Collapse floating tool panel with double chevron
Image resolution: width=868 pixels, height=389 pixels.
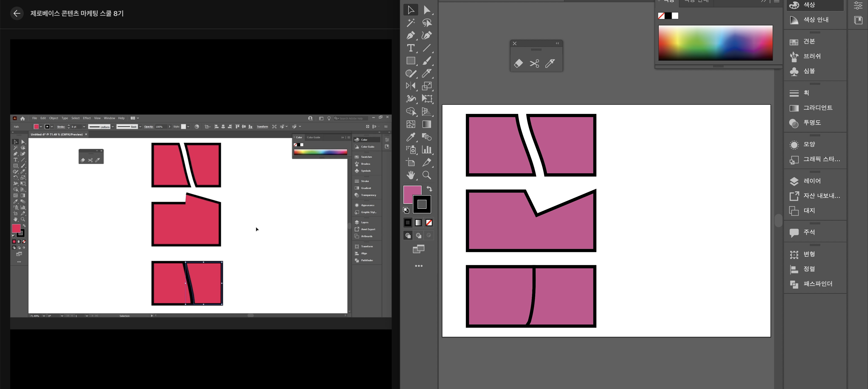557,43
